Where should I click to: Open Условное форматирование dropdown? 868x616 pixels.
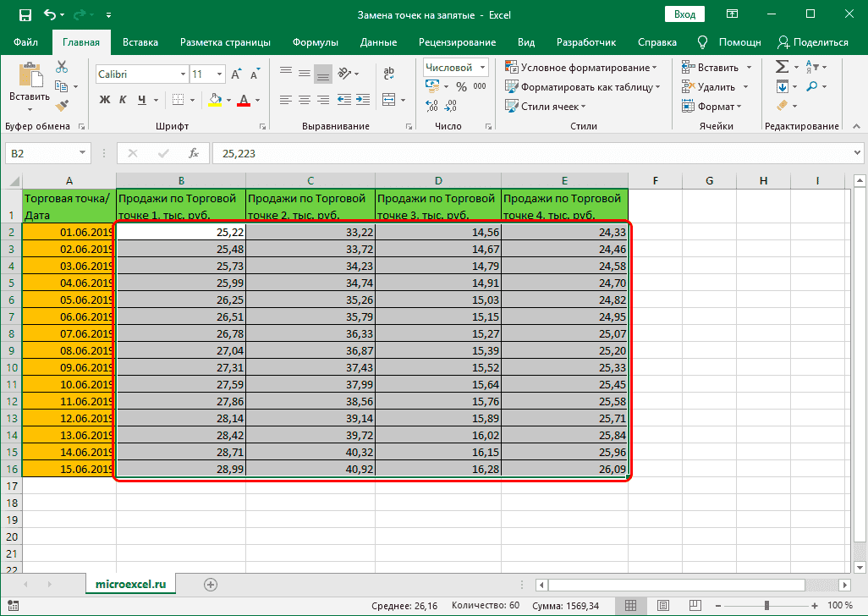click(581, 68)
